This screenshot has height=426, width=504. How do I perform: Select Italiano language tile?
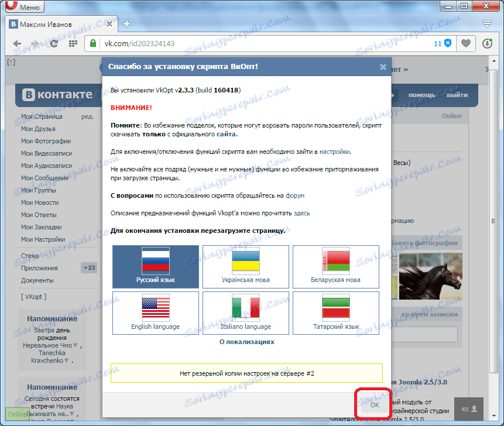point(246,313)
